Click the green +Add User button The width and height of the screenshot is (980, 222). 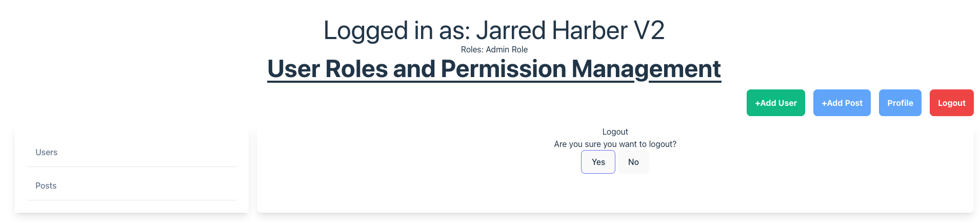(x=775, y=103)
